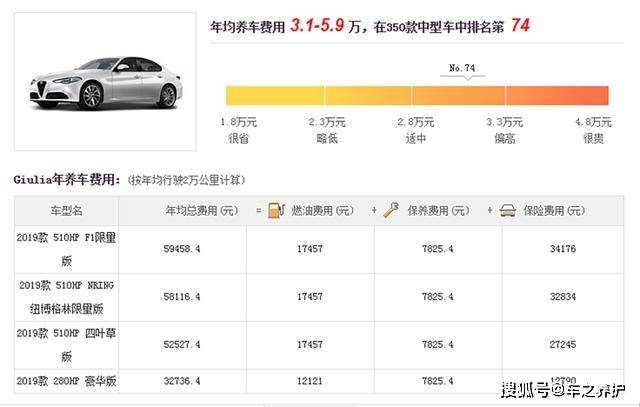Click total cost value 59458.4
640x407 pixels.
[182, 249]
